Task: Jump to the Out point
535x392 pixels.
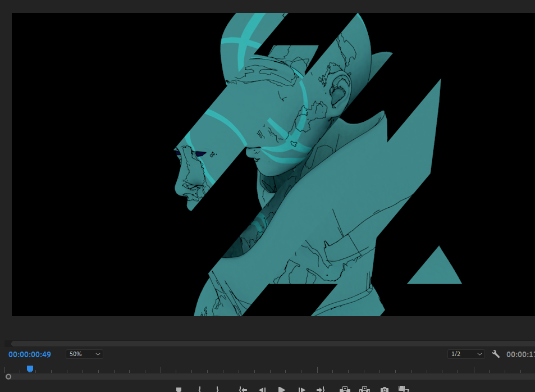Action: pyautogui.click(x=321, y=390)
